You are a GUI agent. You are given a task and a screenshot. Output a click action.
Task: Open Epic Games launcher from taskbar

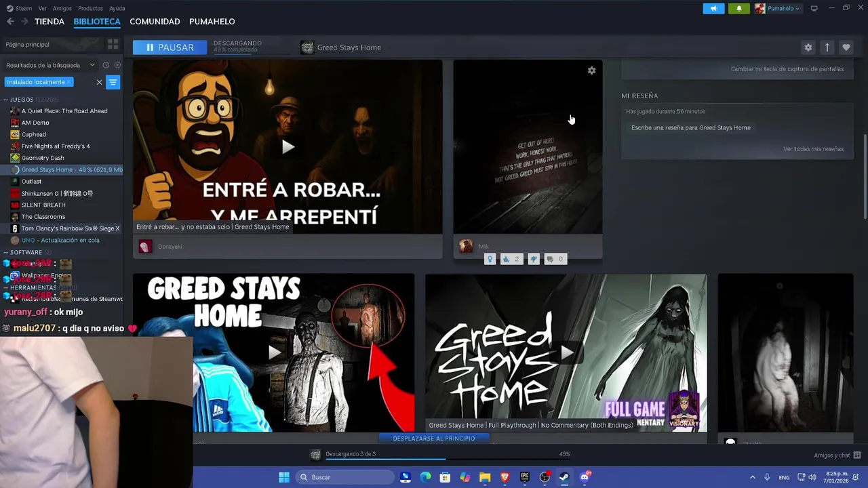coord(524,477)
